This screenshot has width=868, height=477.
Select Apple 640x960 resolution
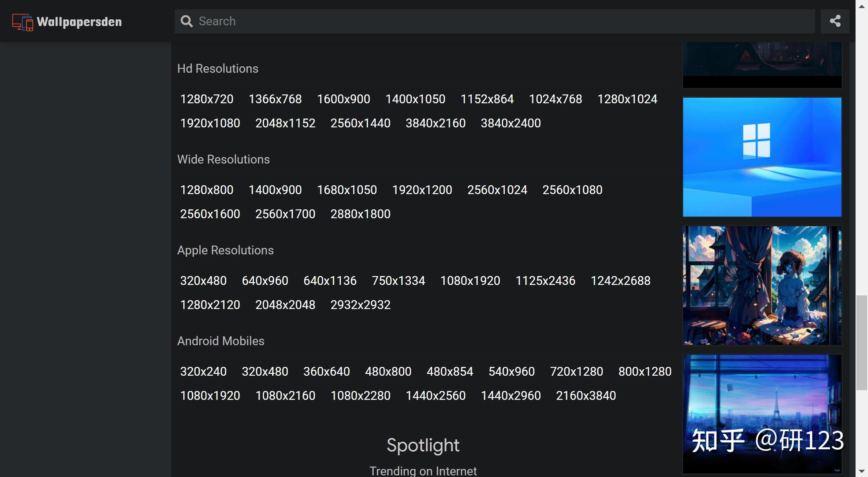pyautogui.click(x=265, y=281)
